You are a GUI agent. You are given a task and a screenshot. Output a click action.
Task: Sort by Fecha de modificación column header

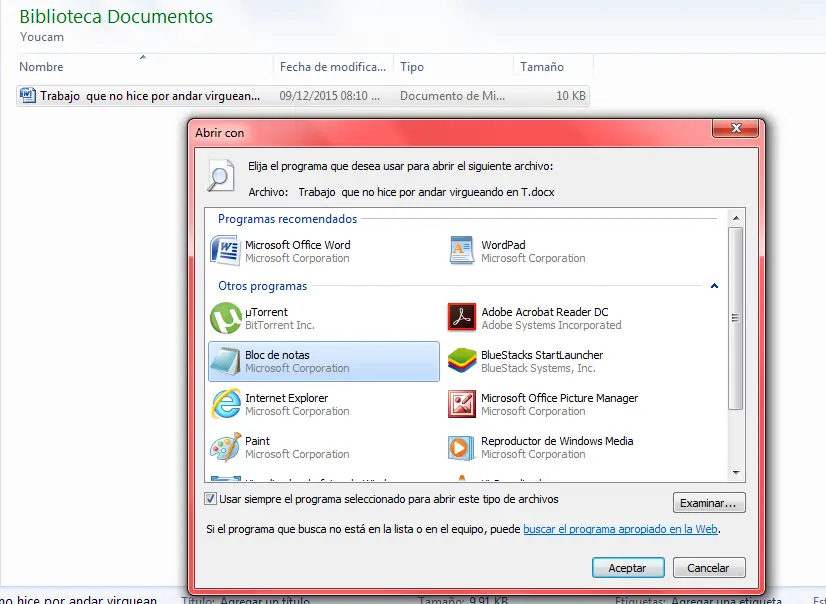point(333,67)
